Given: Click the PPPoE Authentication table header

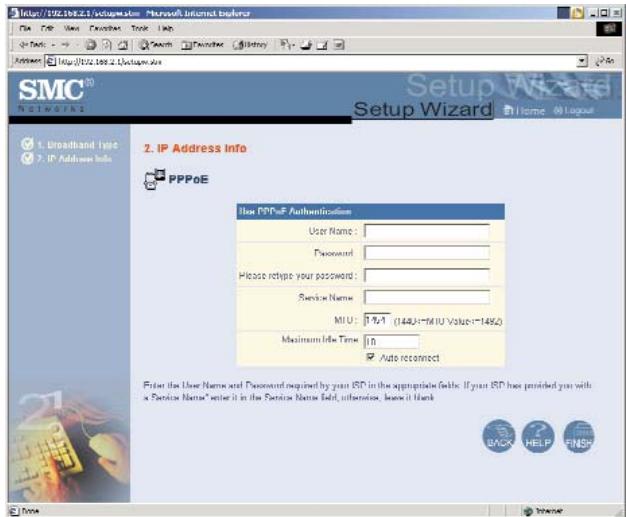Looking at the screenshot, I should tap(370, 212).
